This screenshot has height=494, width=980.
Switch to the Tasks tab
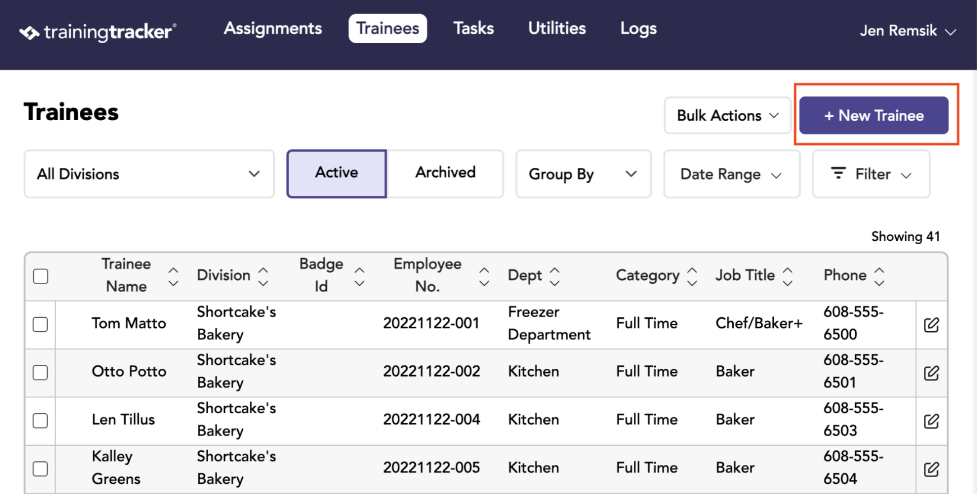474,28
